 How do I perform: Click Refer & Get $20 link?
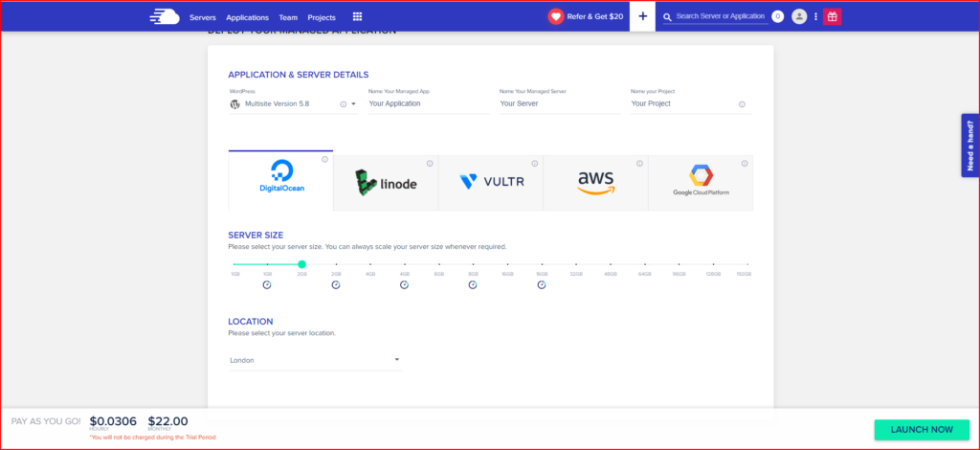(x=595, y=17)
